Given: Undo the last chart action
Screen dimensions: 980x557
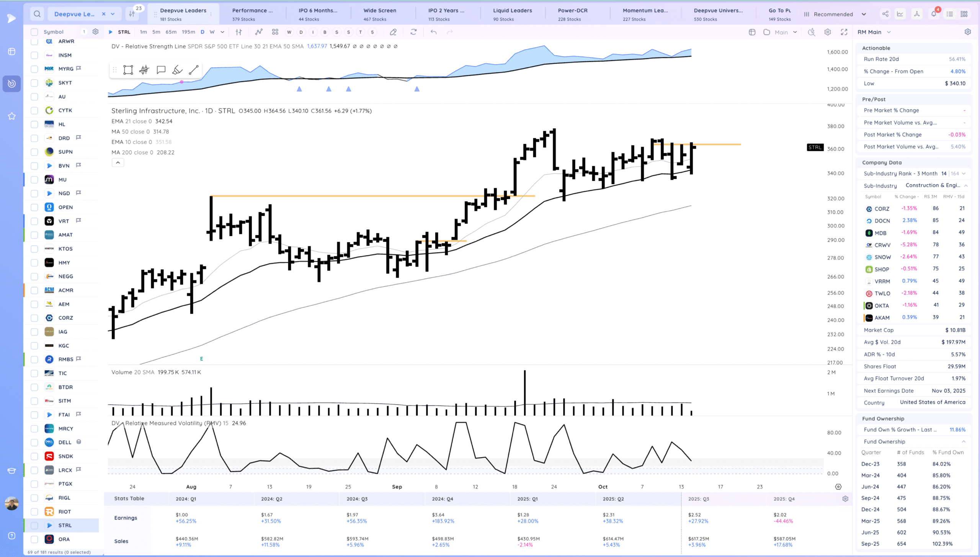Looking at the screenshot, I should pyautogui.click(x=433, y=32).
